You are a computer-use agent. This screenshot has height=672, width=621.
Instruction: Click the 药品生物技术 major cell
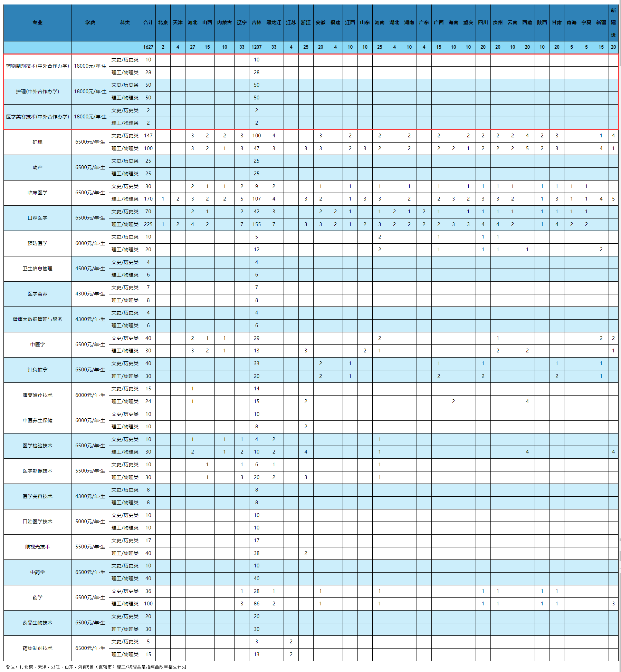pyautogui.click(x=37, y=623)
